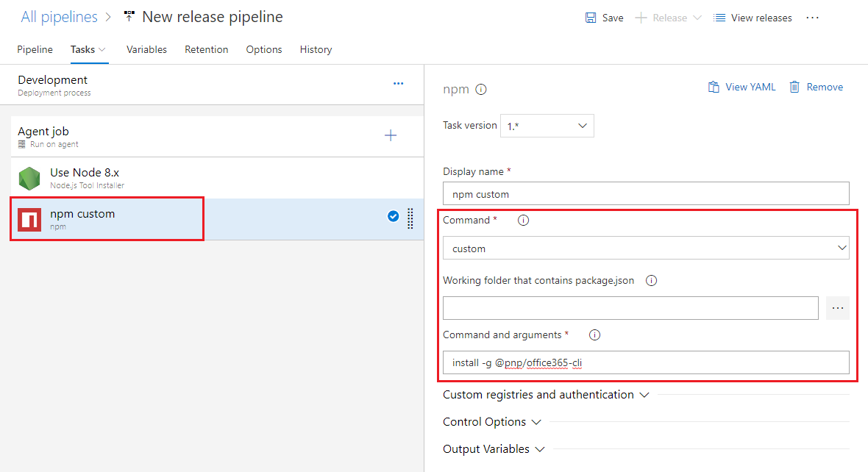Browse for working folder with ellipsis button

tap(837, 308)
